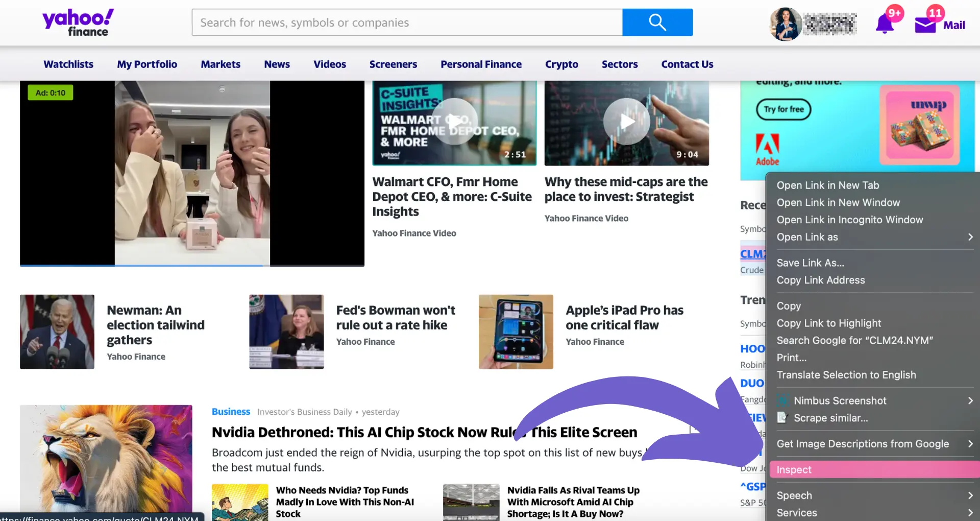980x521 pixels.
Task: Click the Nvidia Falls data-center thumbnail
Action: [471, 503]
